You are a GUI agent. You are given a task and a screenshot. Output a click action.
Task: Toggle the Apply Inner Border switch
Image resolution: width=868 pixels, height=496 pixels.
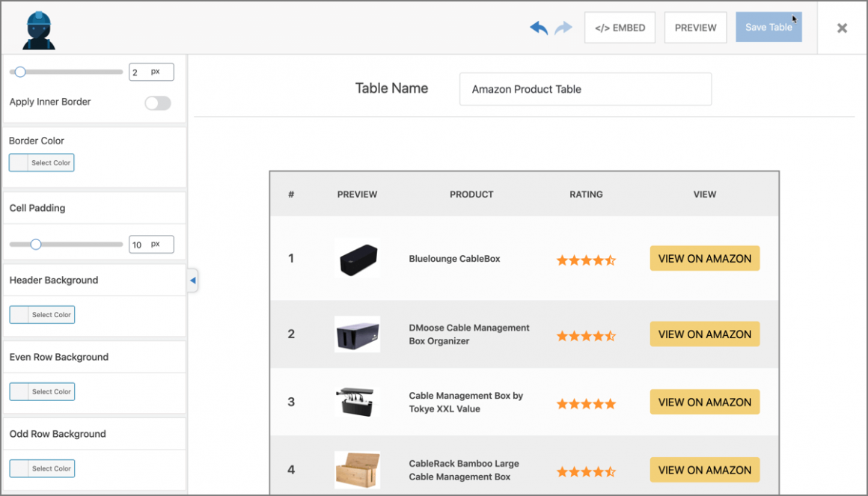158,103
